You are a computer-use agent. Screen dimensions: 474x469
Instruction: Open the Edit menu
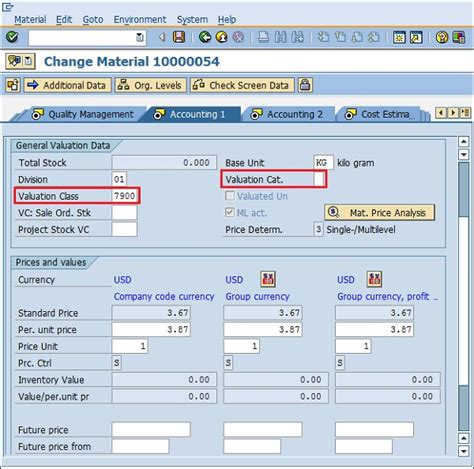(x=64, y=20)
